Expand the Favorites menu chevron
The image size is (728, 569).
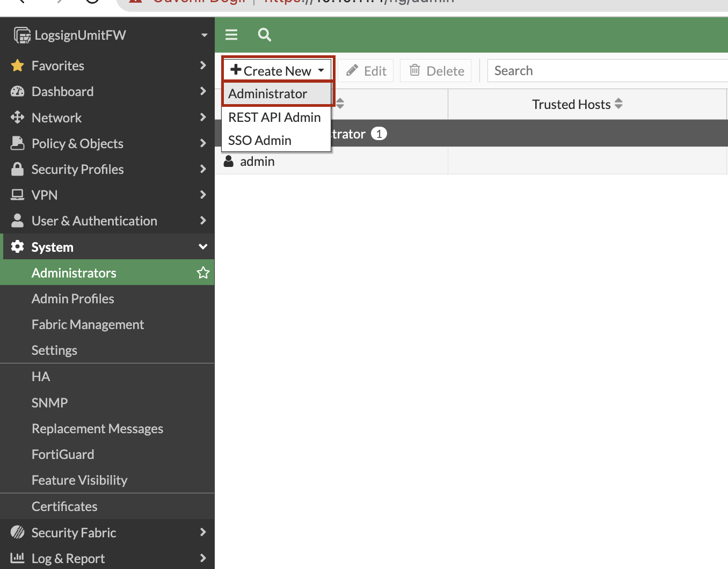[203, 65]
